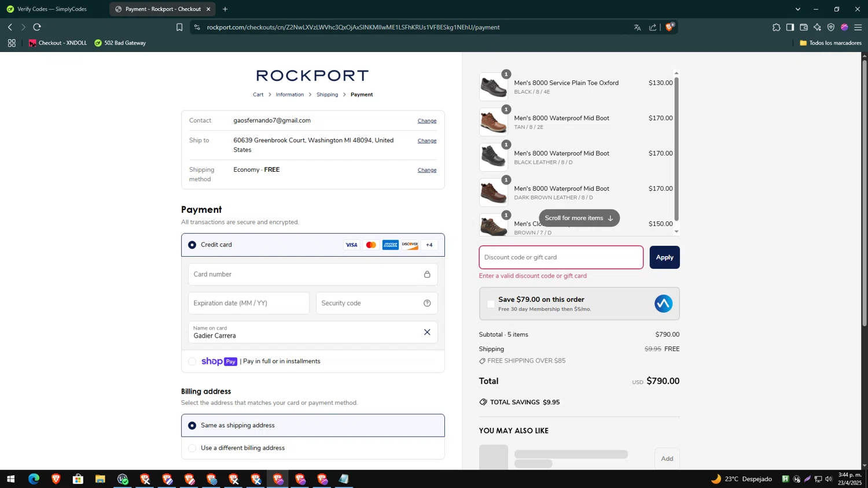Open the Checkout - XNDOLL bookmark
This screenshot has height=488, width=868.
point(57,43)
